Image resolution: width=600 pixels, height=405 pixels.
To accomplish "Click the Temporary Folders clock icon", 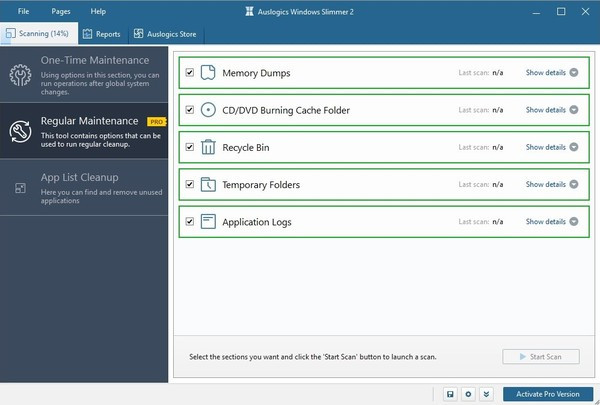I will point(208,184).
